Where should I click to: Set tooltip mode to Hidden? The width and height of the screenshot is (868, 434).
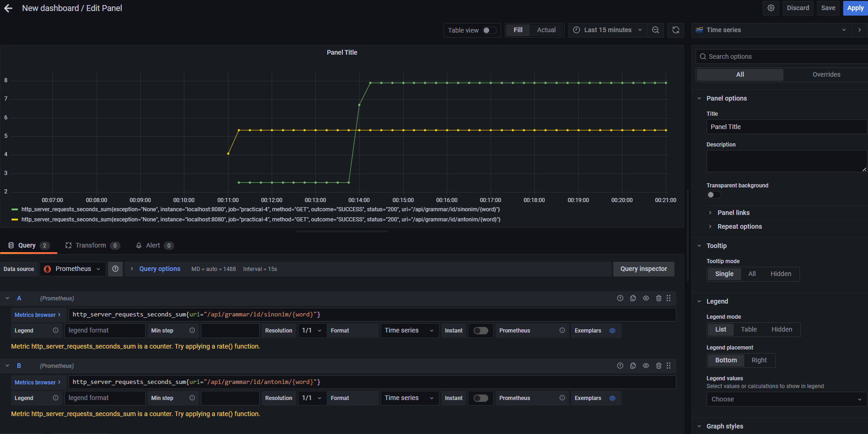pos(781,274)
